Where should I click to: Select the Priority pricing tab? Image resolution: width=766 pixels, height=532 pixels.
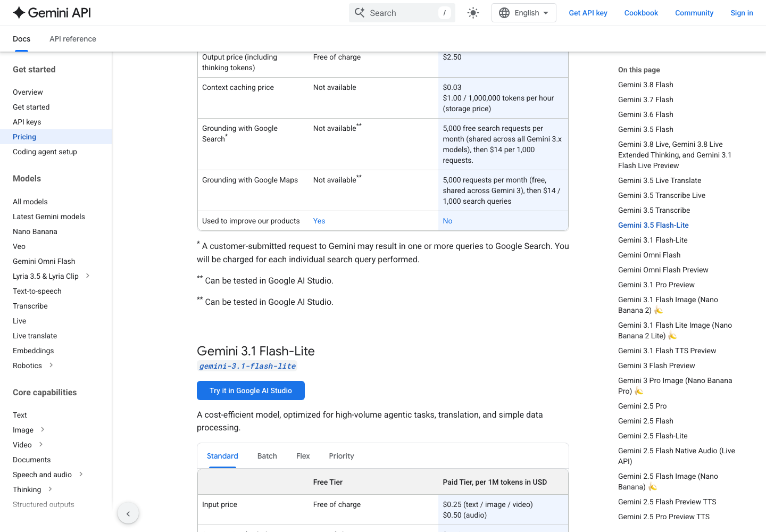coord(342,456)
